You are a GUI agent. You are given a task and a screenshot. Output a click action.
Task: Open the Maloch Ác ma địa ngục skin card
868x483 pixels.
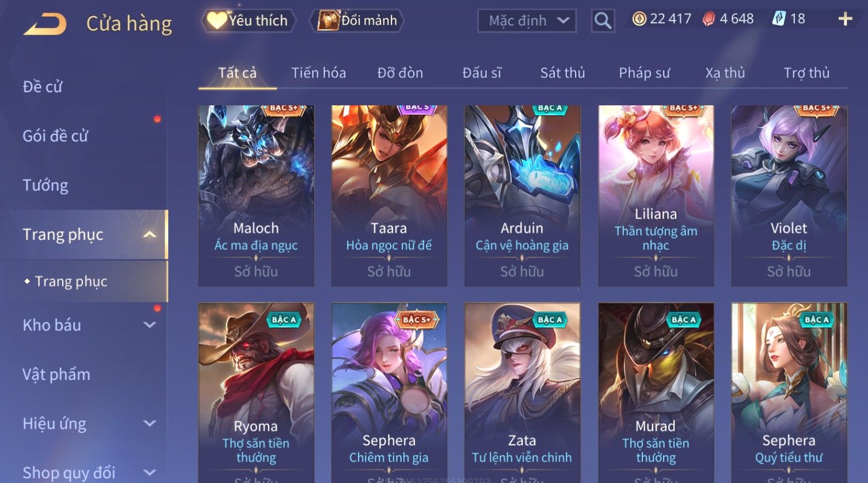coord(256,195)
